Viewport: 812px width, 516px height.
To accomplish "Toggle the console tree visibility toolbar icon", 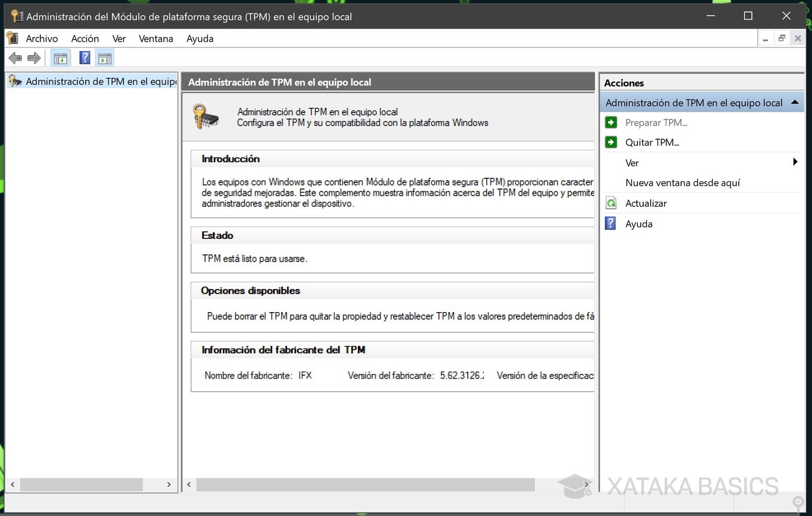I will 60,57.
